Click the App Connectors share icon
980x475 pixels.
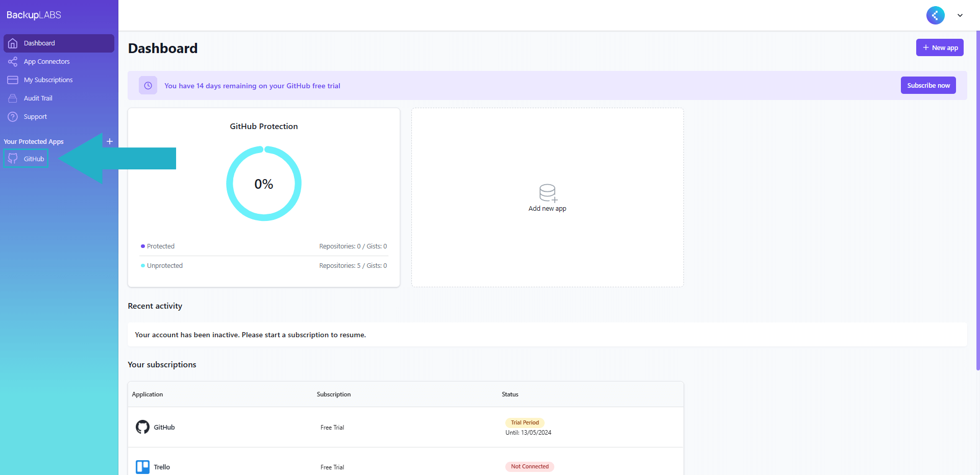pos(13,62)
